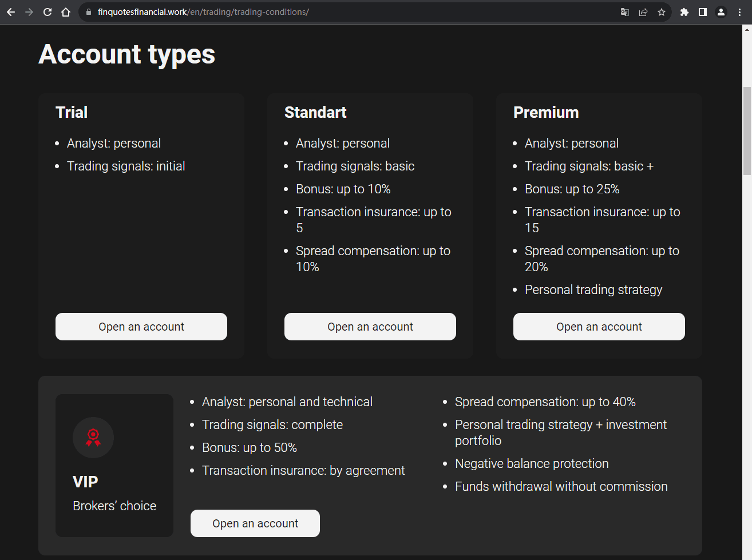Click 'Bonus: up to 25%' text
The height and width of the screenshot is (560, 752).
572,189
